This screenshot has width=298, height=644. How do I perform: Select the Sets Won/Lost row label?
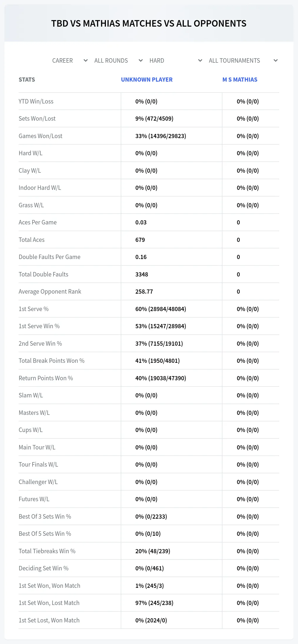point(37,119)
